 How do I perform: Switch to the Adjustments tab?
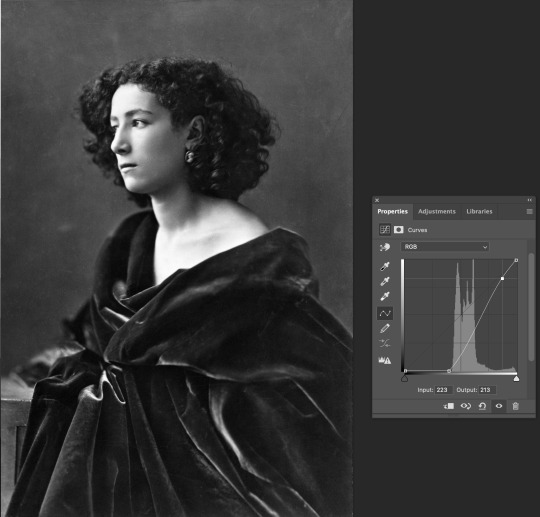[x=437, y=211]
